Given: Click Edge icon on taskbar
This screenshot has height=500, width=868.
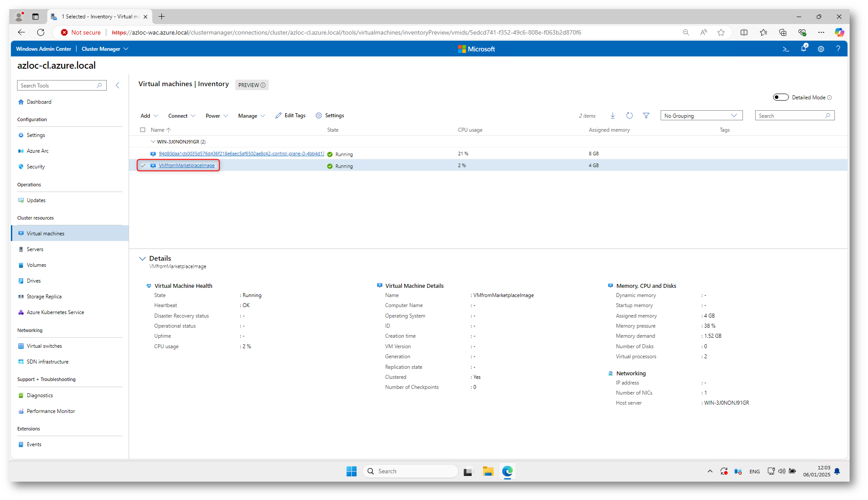Looking at the screenshot, I should 507,471.
